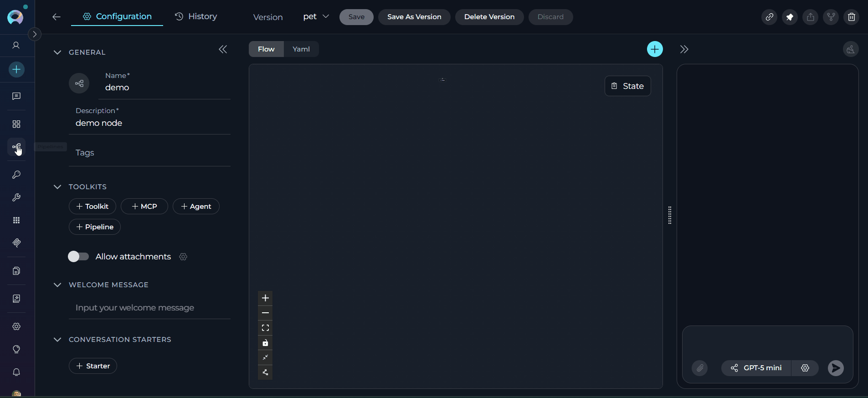868x398 pixels.
Task: Click the copy link icon in top bar
Action: pos(769,17)
